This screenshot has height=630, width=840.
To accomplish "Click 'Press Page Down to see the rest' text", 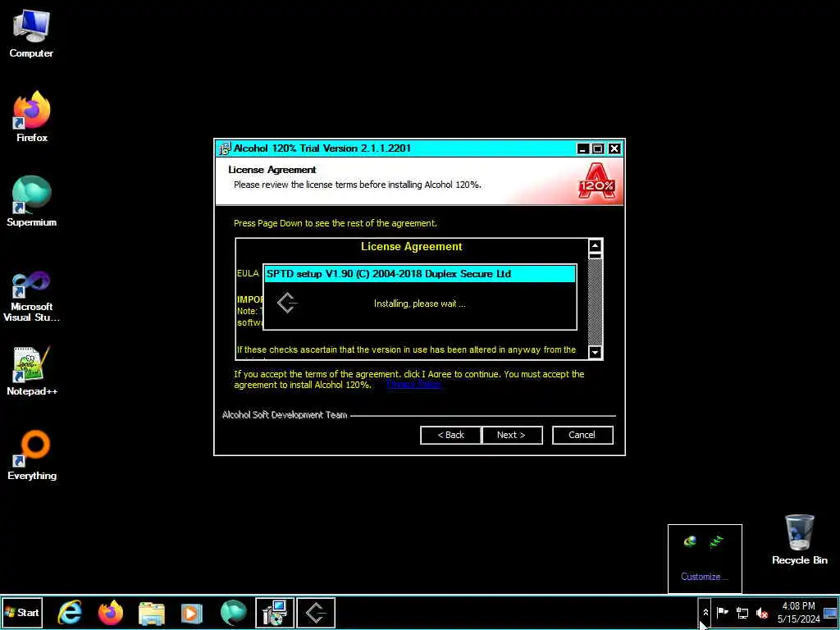I will click(336, 223).
